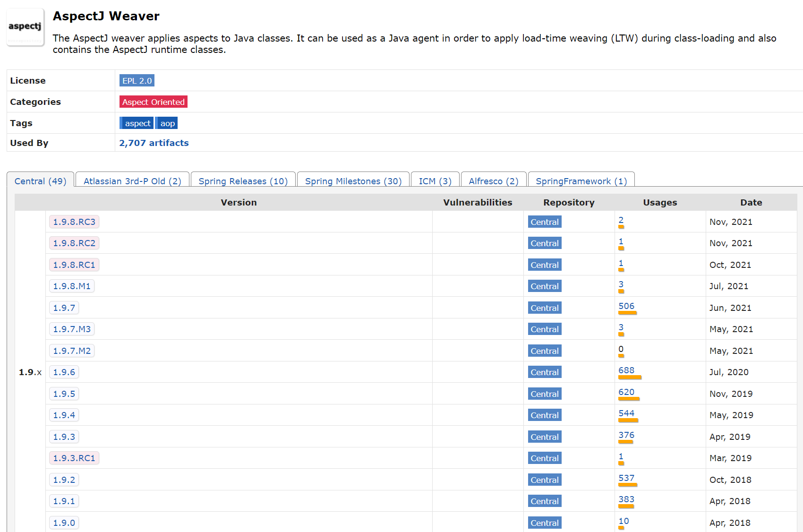Open version 1.9.8.RC3
The height and width of the screenshot is (532, 803).
click(74, 222)
